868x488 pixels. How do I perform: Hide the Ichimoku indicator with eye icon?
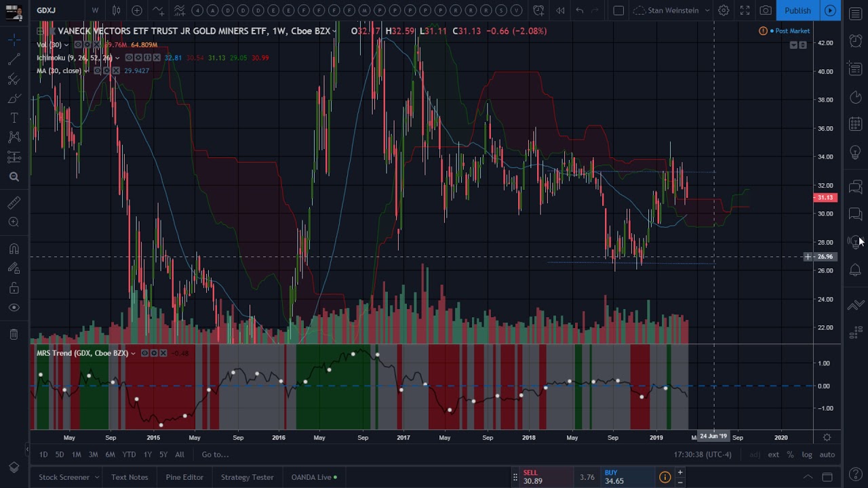coord(129,58)
